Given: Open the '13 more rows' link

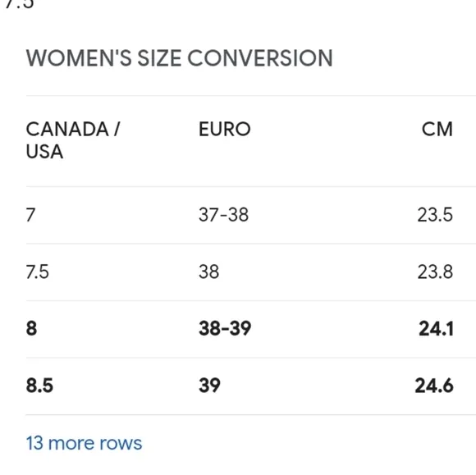Looking at the screenshot, I should (x=84, y=443).
